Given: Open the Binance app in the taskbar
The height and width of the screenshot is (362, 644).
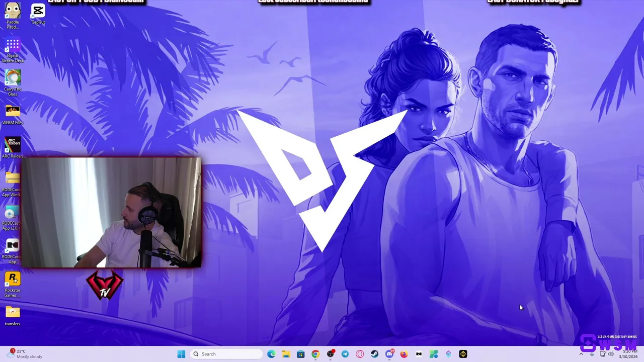Looking at the screenshot, I should (463, 354).
